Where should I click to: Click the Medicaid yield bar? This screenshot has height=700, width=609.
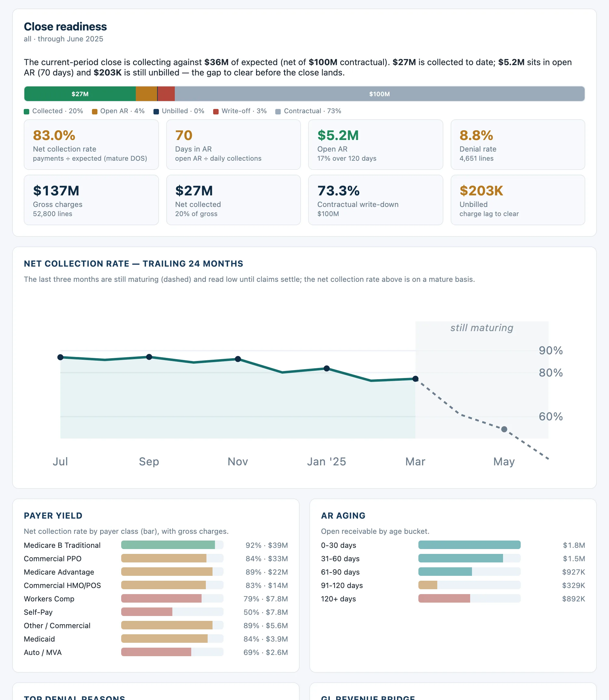[x=172, y=639]
